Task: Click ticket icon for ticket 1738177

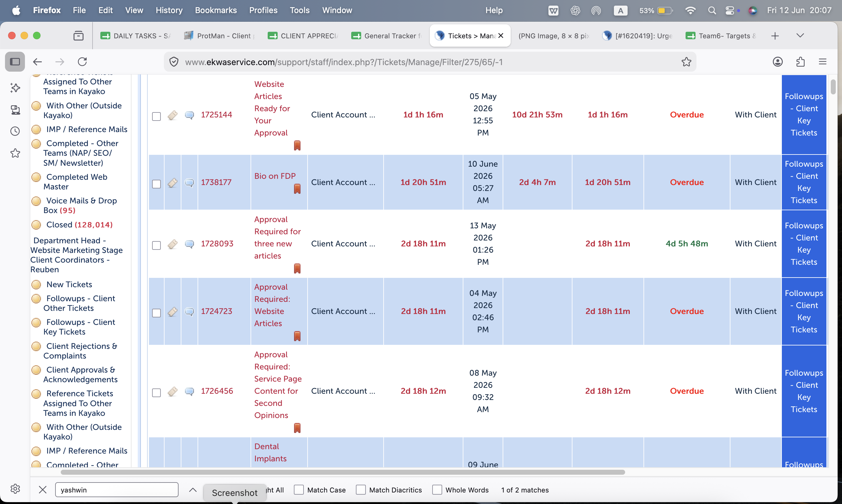Action: coord(173,183)
